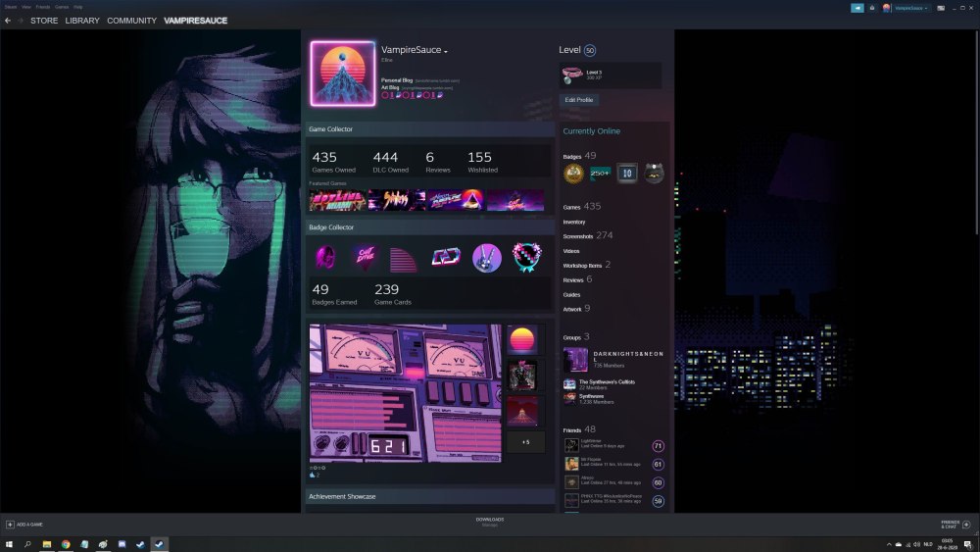
Task: Go back with the left arrow icon
Action: click(8, 21)
